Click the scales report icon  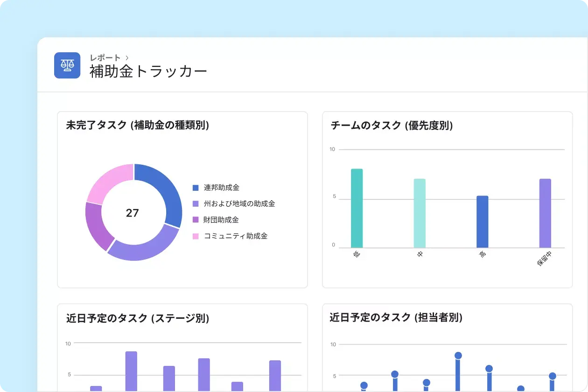click(67, 65)
